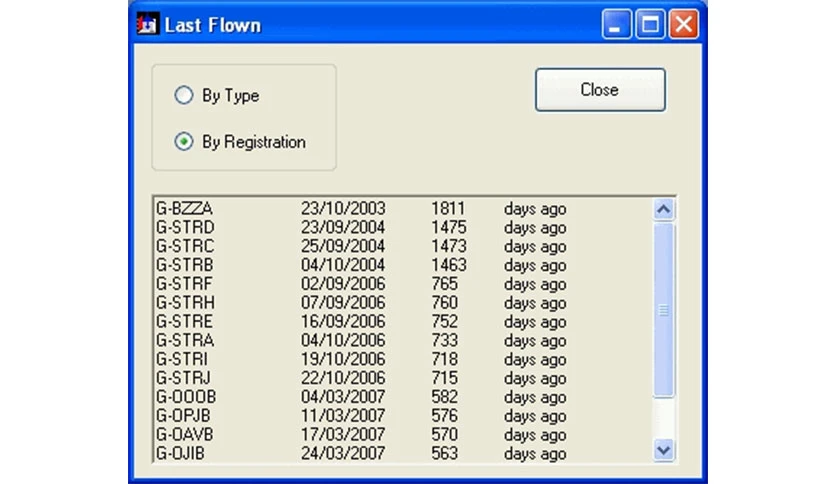Click the 765 days value
Viewport: 836px width, 484px height.
(444, 284)
